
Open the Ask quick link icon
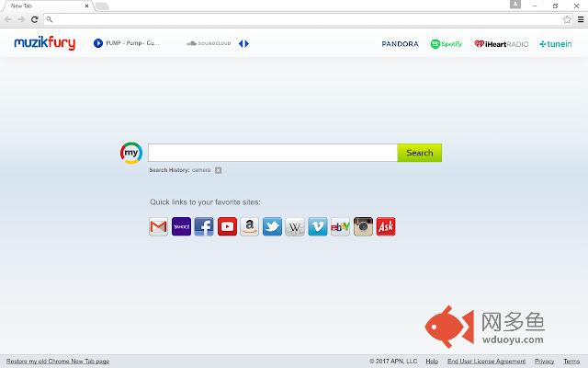click(386, 226)
